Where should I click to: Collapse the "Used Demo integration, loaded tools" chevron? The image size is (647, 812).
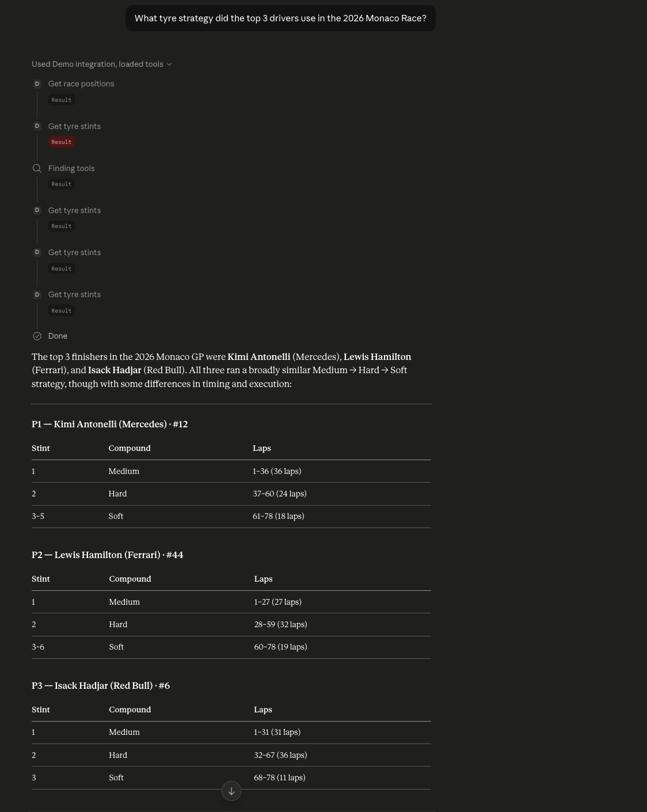(169, 64)
